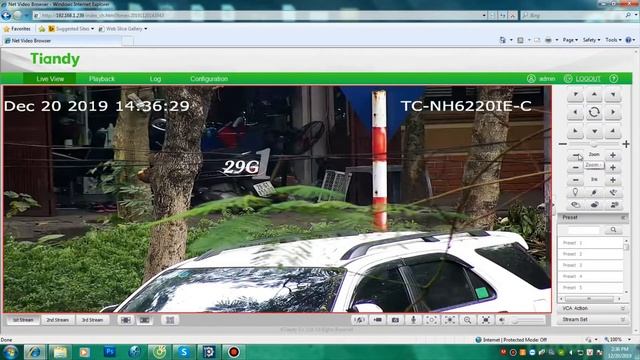Image resolution: width=640 pixels, height=360 pixels.
Task: Increase PTZ speed with large plus
Action: 626,144
